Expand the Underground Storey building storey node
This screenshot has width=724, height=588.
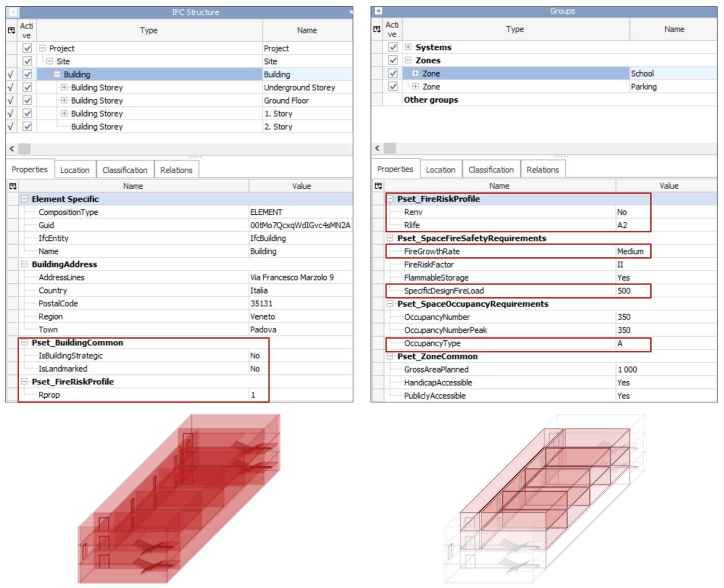[x=64, y=87]
